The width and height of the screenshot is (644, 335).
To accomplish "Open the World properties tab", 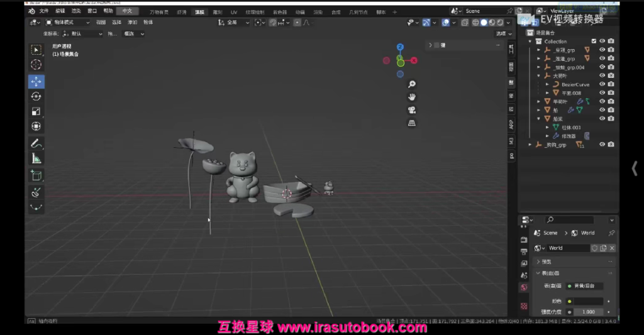I will point(524,287).
